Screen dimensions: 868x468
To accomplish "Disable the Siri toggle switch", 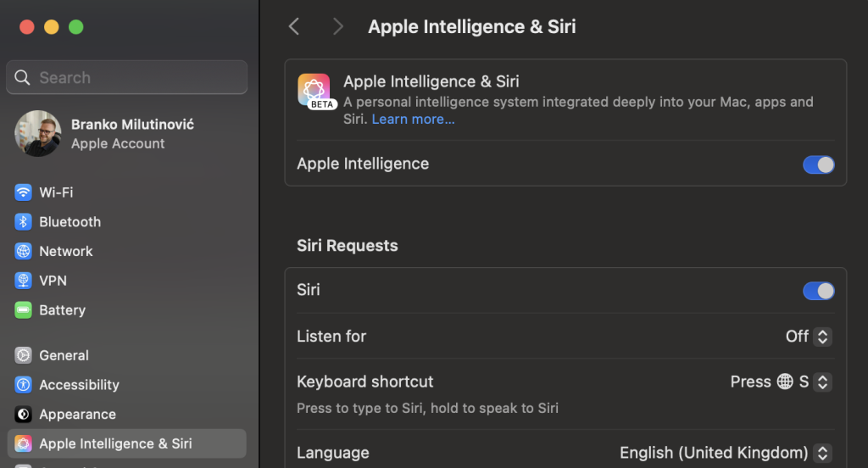I will 818,291.
